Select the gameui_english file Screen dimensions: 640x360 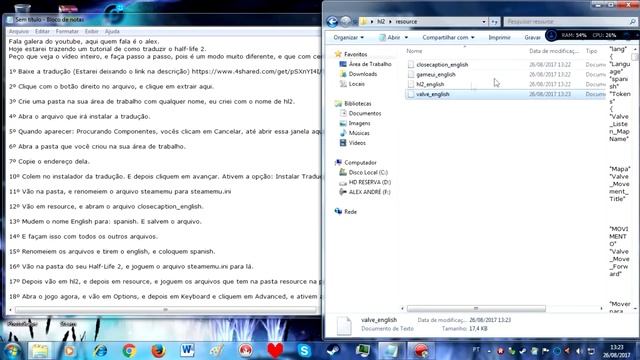coord(436,74)
